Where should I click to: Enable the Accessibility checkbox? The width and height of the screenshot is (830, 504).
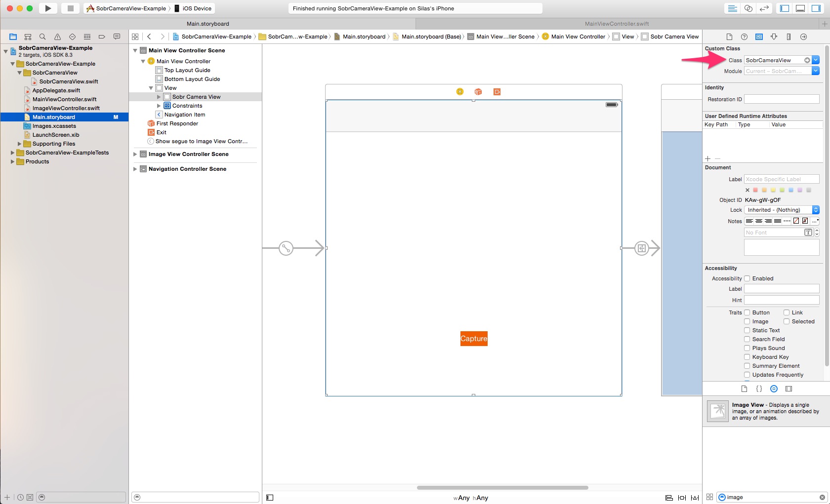point(747,278)
